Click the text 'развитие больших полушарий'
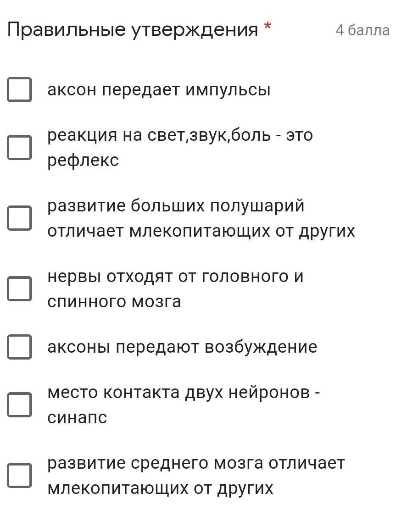Viewport: 418px width, 532px height. coord(176,206)
